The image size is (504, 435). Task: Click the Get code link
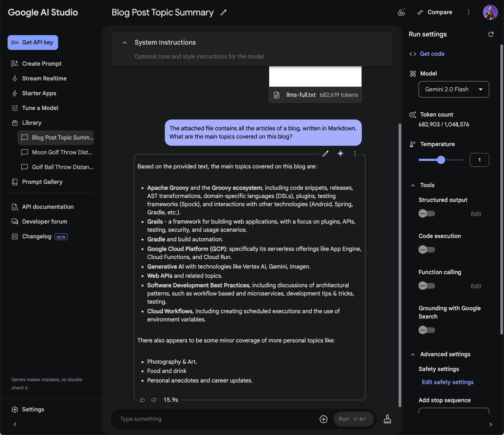pos(432,54)
